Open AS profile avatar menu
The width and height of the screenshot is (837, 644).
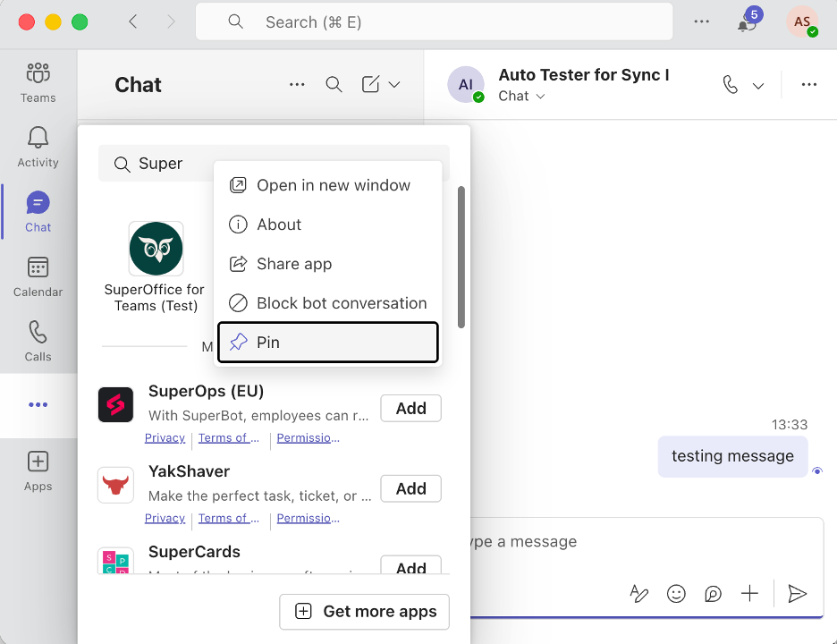click(802, 21)
